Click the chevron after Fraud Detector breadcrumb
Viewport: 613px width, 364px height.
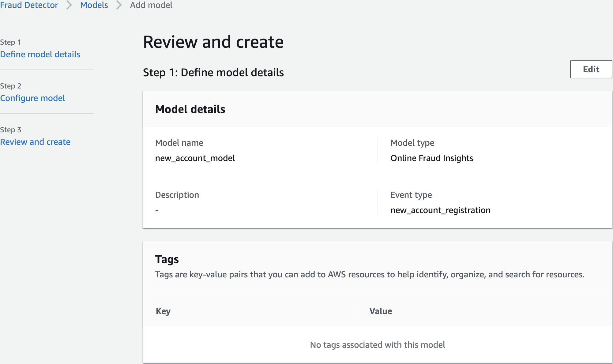pos(69,5)
